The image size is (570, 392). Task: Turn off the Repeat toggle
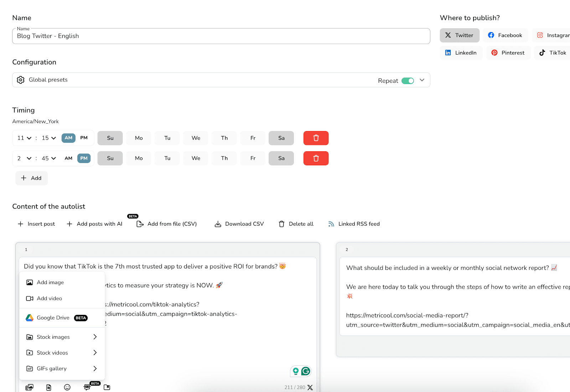point(408,80)
